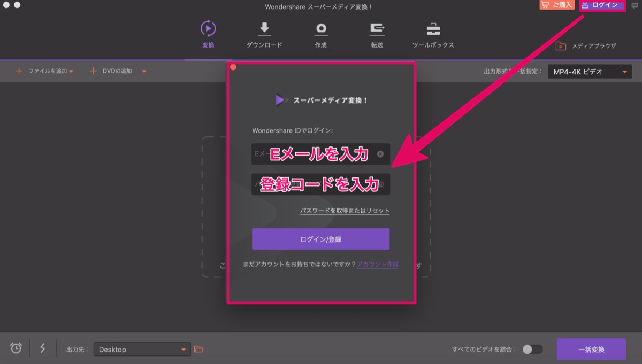Open the 変換 (convert) tab
The width and height of the screenshot is (642, 364).
tap(208, 35)
